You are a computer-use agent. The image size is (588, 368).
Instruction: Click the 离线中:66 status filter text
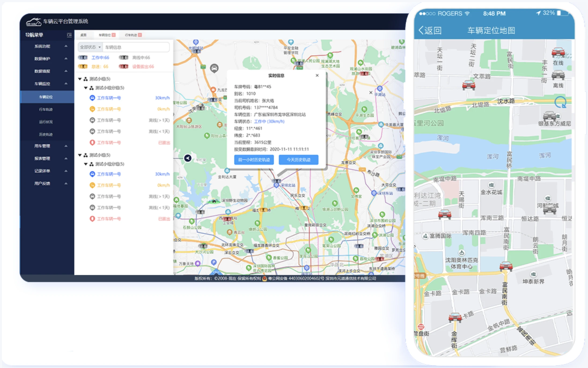point(141,57)
